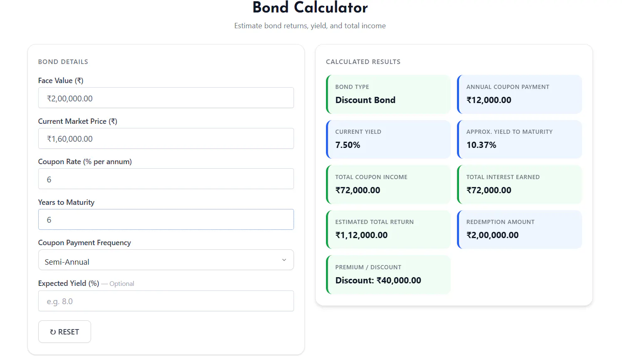Click the 'CURRENT YIELD' card label

(358, 132)
